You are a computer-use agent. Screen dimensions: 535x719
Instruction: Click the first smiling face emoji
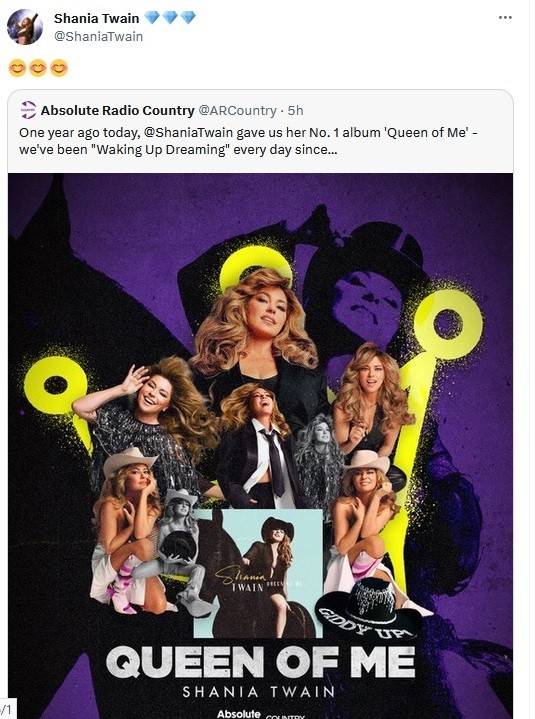click(17, 68)
